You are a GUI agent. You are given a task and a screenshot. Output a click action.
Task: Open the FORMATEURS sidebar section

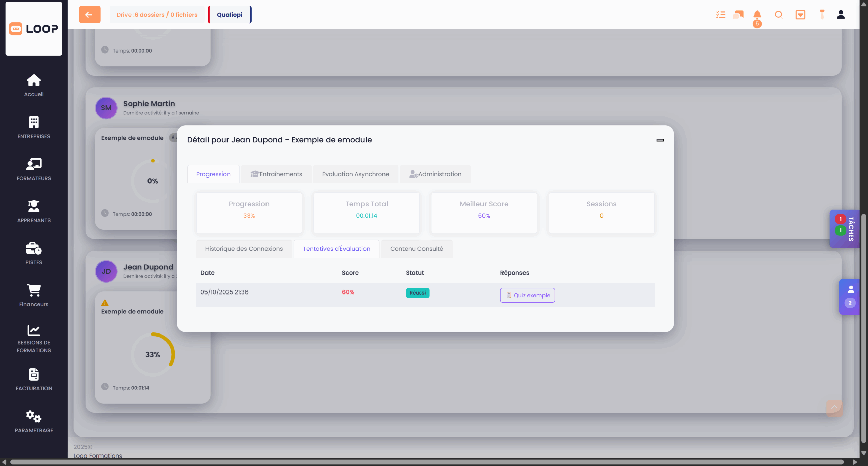click(34, 169)
